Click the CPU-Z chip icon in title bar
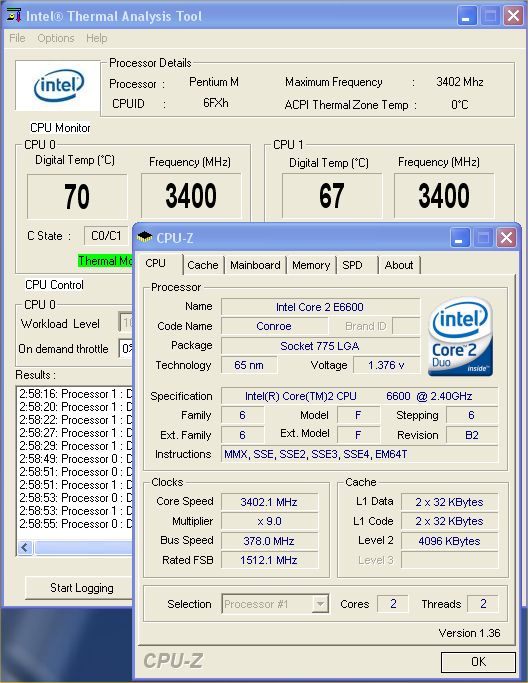The width and height of the screenshot is (528, 683). [x=144, y=237]
